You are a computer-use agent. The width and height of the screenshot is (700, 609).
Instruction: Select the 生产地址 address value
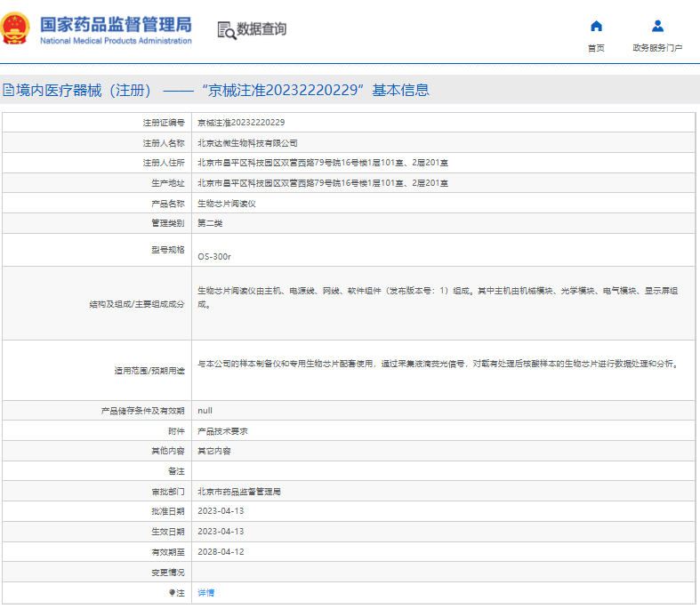click(x=323, y=183)
